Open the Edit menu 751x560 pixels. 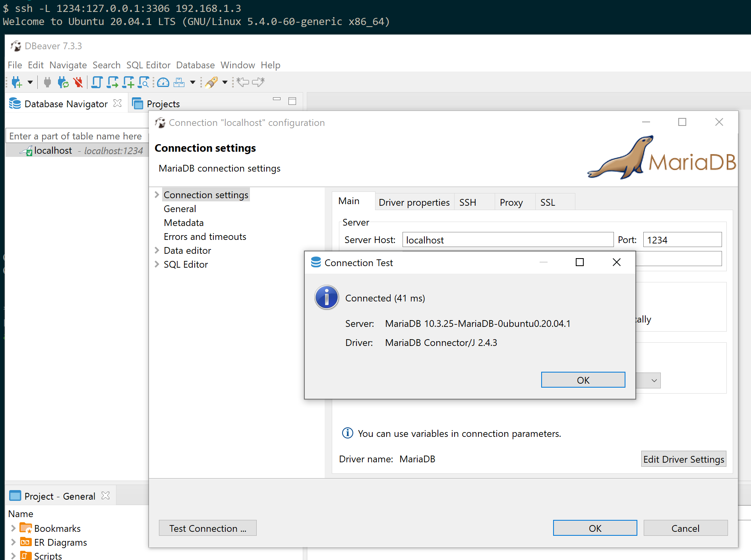36,65
